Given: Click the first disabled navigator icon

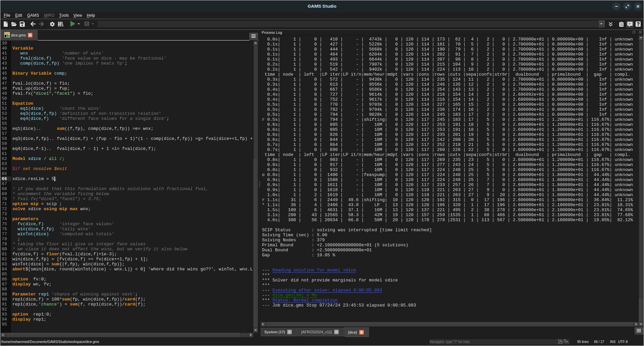Looking at the screenshot, I should 560,342.
